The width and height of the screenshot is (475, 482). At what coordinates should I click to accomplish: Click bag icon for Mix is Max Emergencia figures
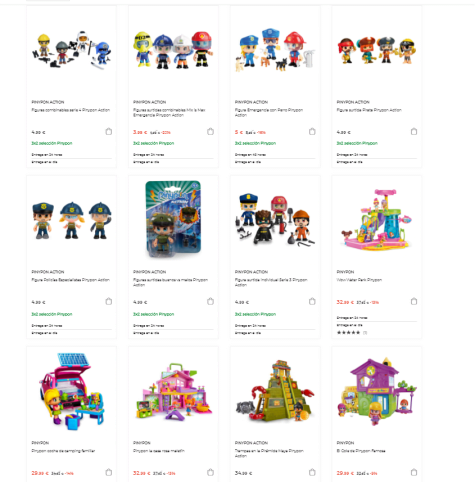tap(210, 132)
